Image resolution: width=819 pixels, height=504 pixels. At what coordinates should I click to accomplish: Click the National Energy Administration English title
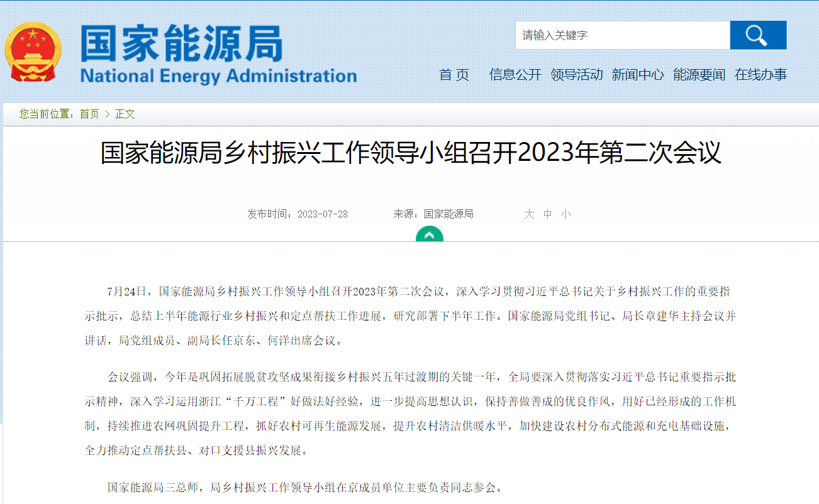click(218, 76)
